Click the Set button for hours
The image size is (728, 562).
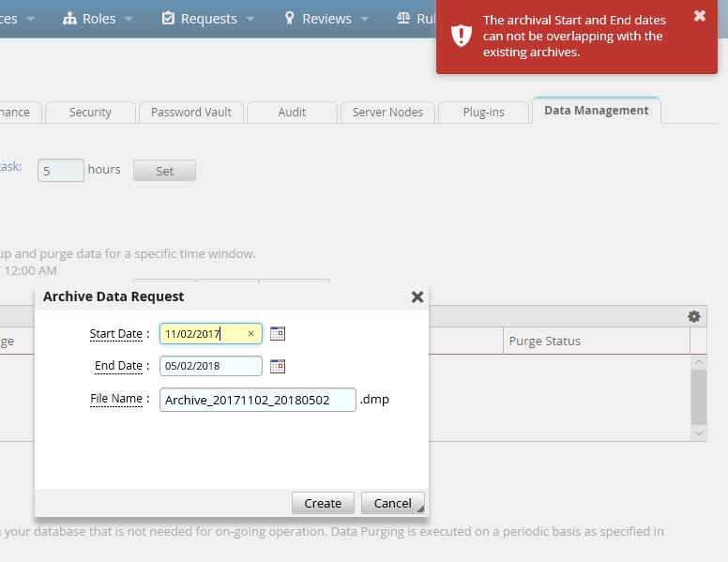[164, 171]
